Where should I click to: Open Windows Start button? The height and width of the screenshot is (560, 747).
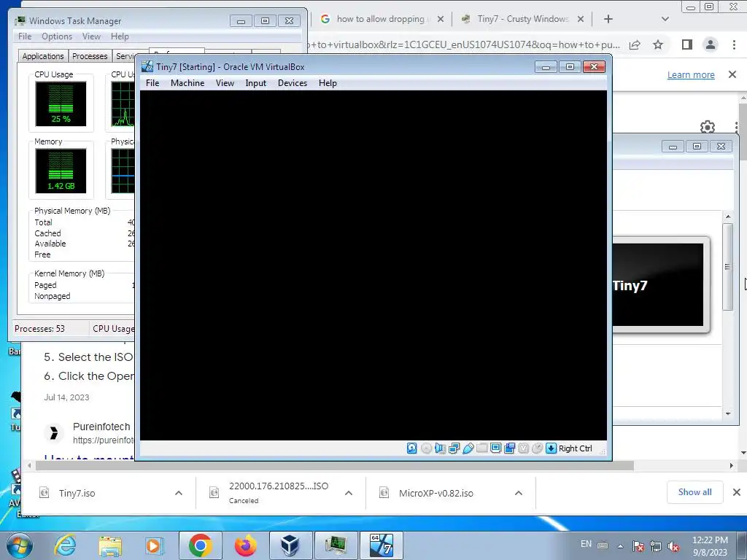click(20, 545)
